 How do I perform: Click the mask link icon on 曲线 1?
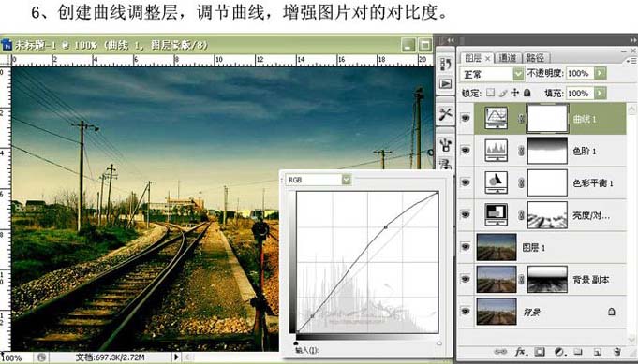tap(520, 119)
